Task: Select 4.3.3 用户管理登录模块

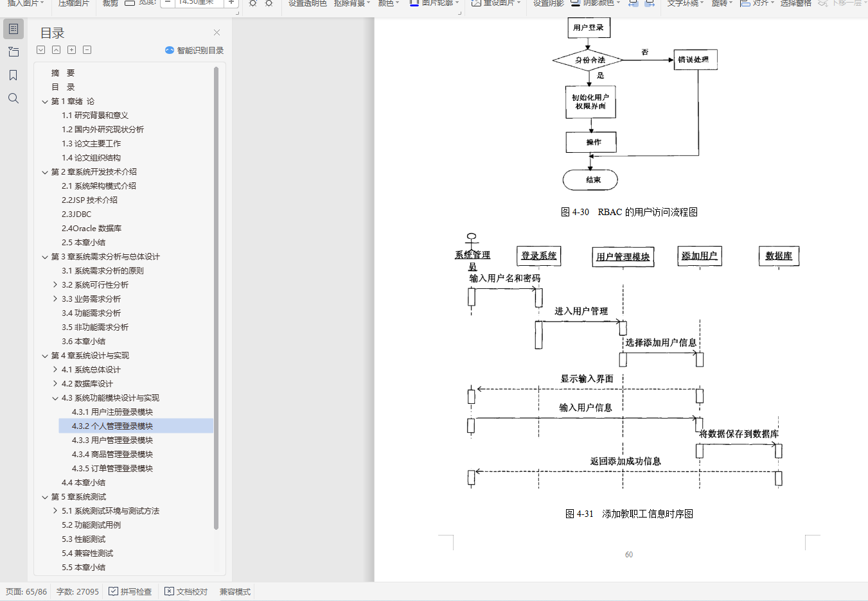Action: [x=112, y=440]
